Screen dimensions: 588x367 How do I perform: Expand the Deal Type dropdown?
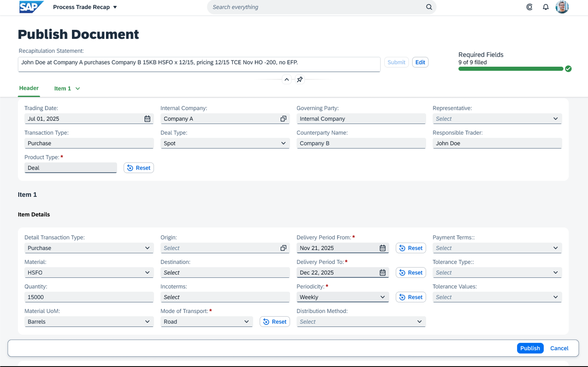point(283,143)
